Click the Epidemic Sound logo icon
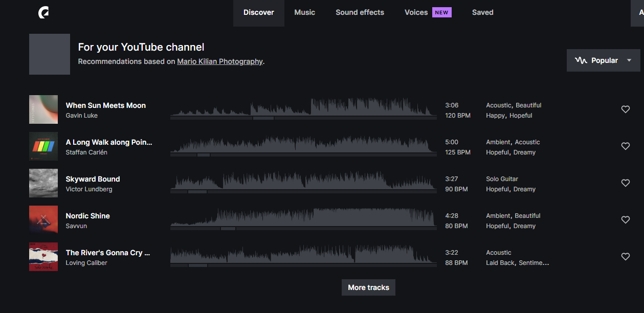The height and width of the screenshot is (313, 644). pyautogui.click(x=43, y=12)
